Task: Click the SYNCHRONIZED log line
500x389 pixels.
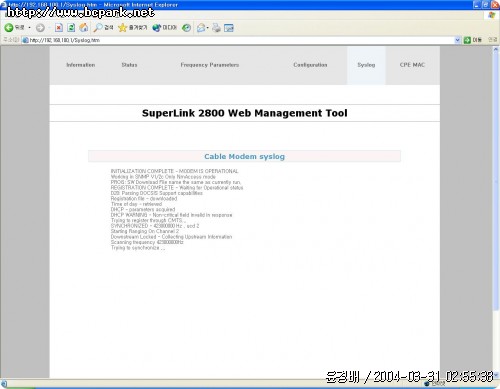Action: (155, 226)
